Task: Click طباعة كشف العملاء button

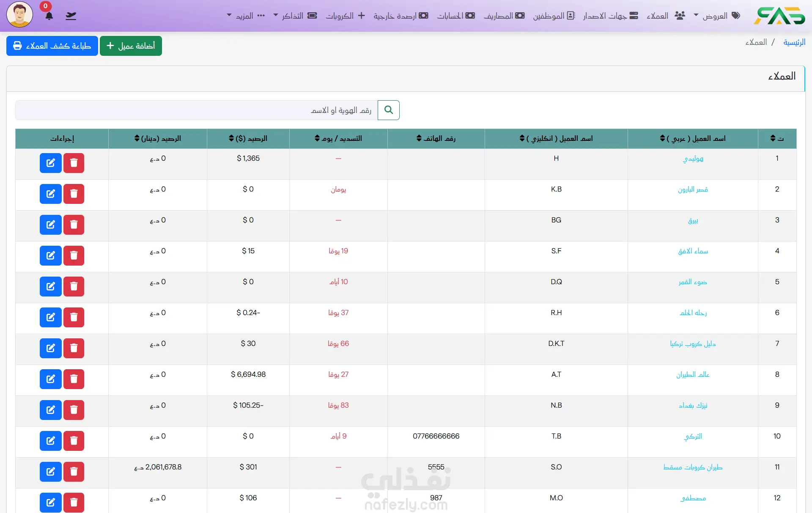Action: 52,46
